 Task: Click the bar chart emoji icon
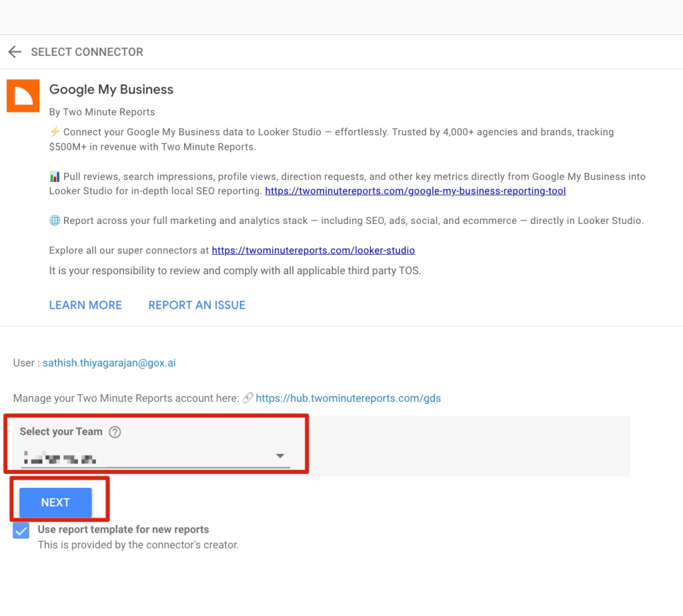click(x=55, y=176)
